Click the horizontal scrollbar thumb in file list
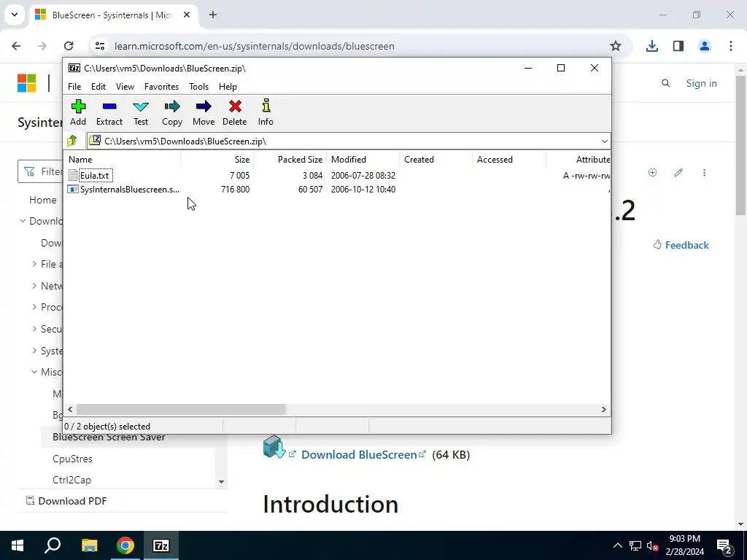 tap(181, 410)
